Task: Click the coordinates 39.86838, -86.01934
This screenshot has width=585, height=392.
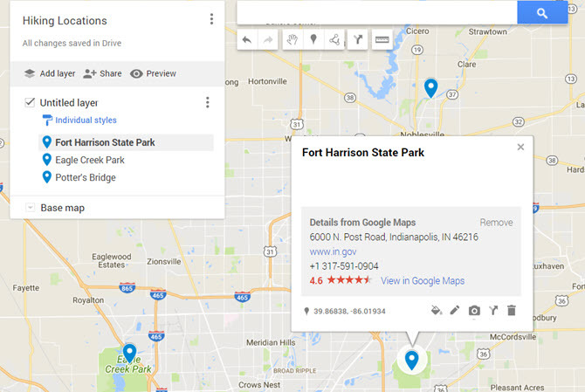Action: click(349, 311)
